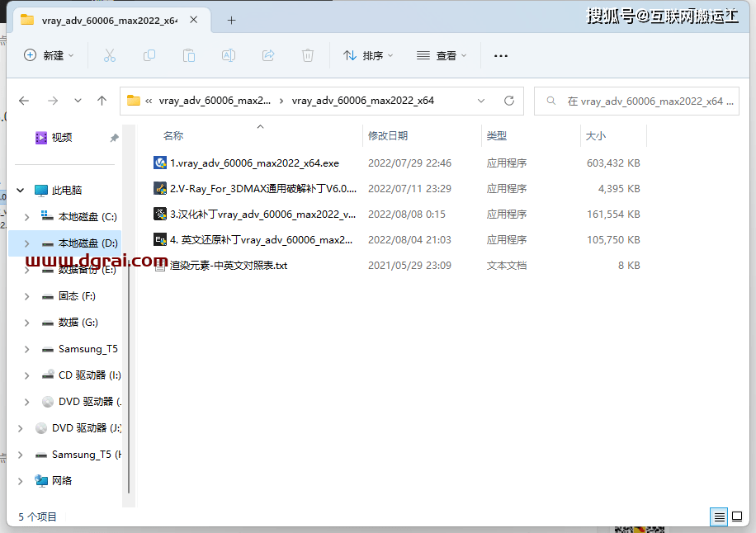
Task: Click the 105,750 KB size cell
Action: [612, 239]
